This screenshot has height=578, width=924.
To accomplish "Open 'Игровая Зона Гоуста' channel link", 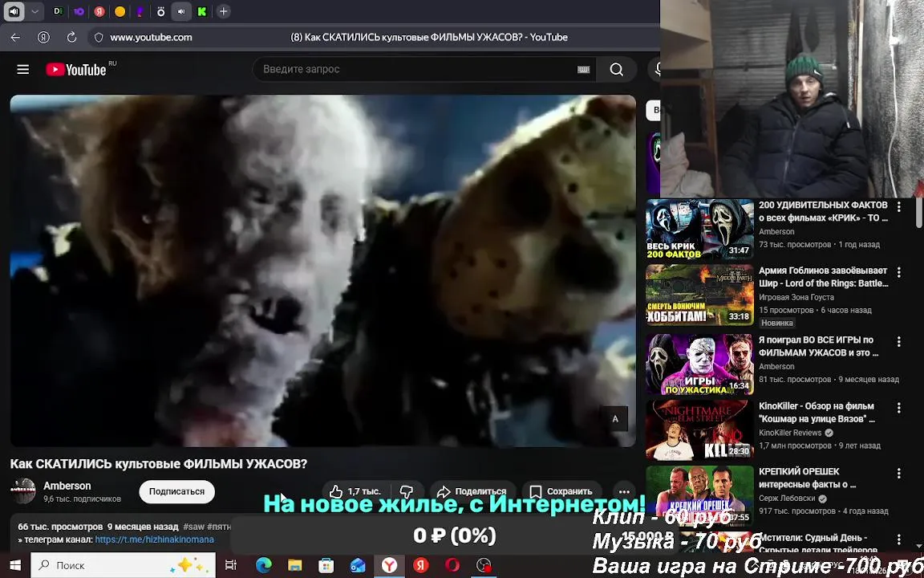I will (796, 297).
